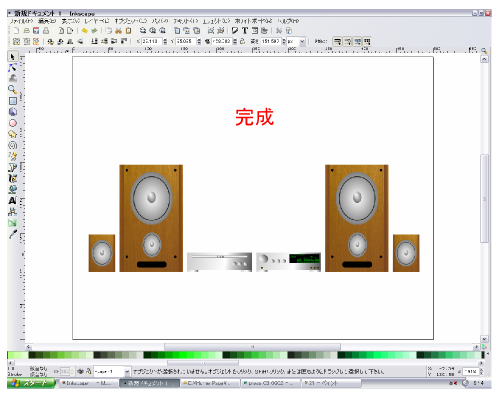Image resolution: width=500 pixels, height=400 pixels.
Task: Click the vertical scrollbar down arrow
Action: pos(484,339)
